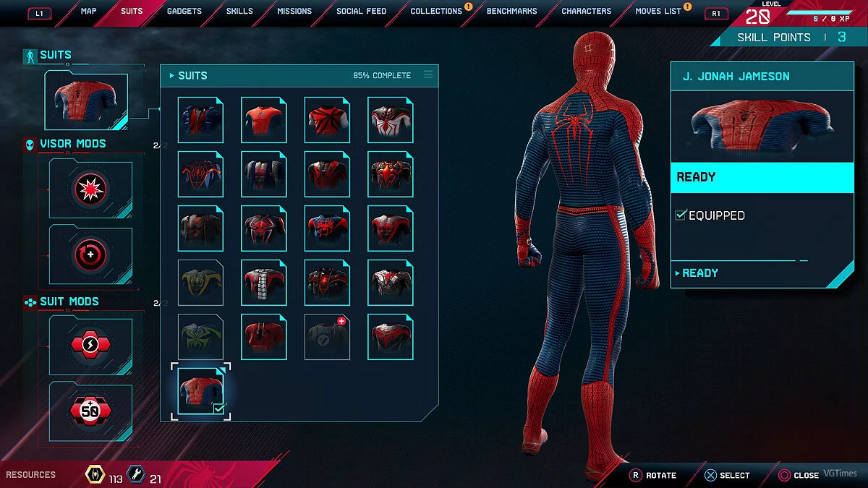Click the equipped suit preview under Suits

coord(86,101)
